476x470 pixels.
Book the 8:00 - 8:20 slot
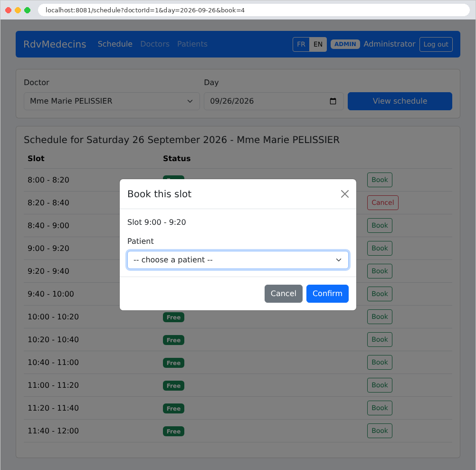click(380, 180)
